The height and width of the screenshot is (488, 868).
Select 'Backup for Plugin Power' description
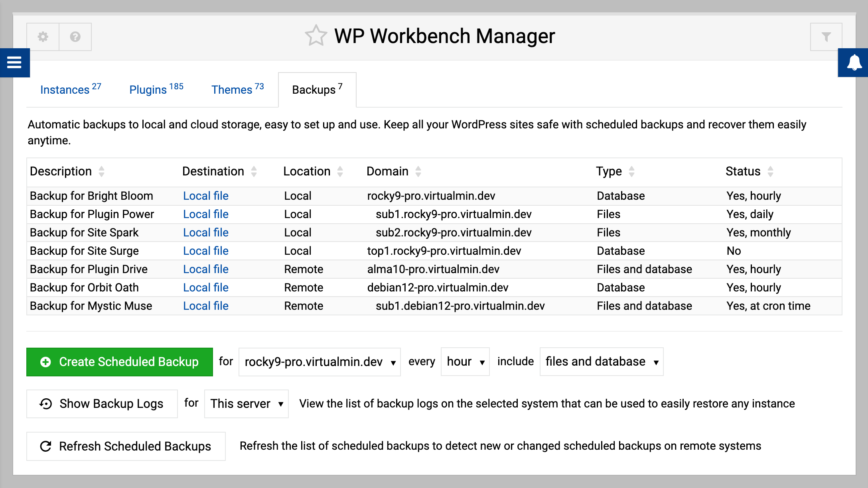[x=92, y=214]
